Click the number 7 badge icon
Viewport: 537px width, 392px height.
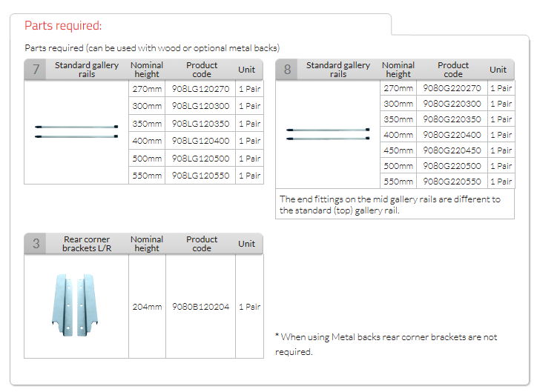(x=36, y=70)
